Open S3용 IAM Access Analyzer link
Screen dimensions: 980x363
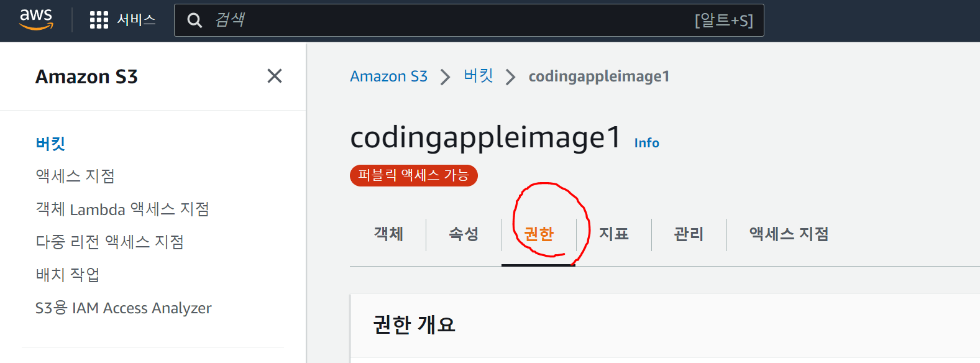[124, 308]
